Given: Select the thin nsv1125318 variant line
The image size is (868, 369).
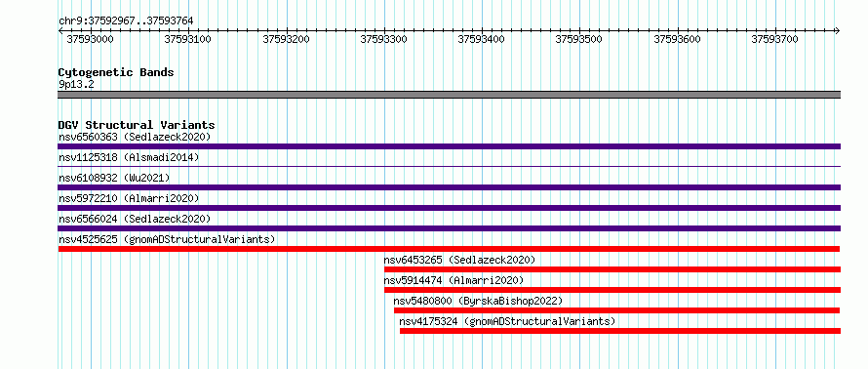Looking at the screenshot, I should coord(449,166).
